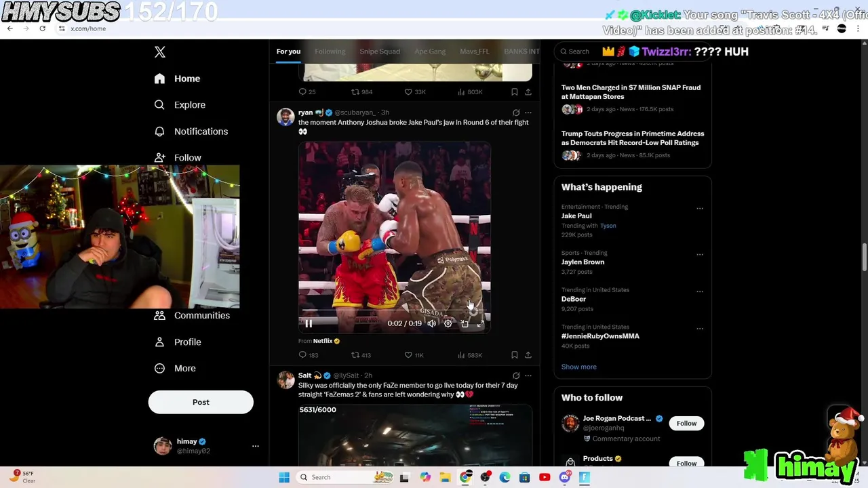Open the Home page from sidebar
868x488 pixels.
pos(177,79)
